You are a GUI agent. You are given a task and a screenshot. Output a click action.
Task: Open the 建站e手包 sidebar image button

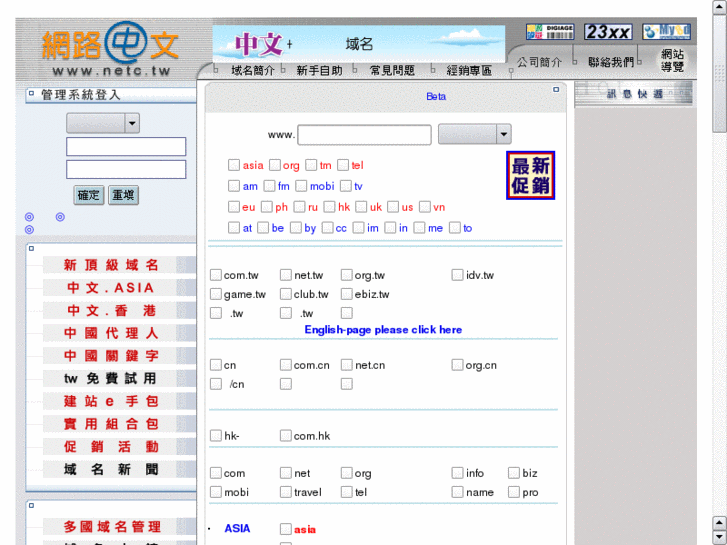tap(110, 401)
